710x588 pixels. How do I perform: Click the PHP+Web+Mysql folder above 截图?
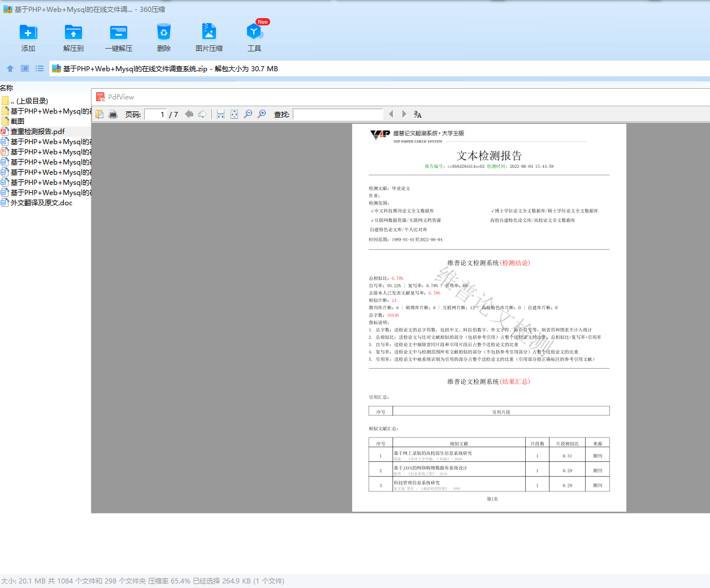click(45, 111)
